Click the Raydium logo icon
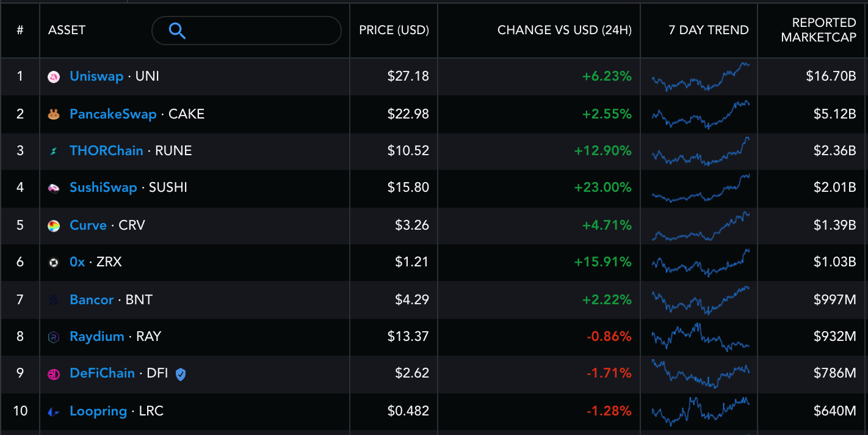868x435 pixels. (54, 337)
